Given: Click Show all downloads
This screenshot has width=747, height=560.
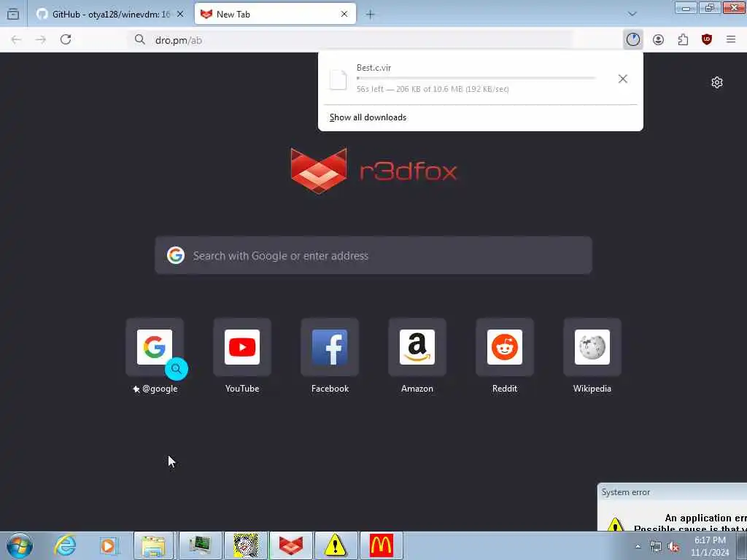Looking at the screenshot, I should [x=368, y=117].
